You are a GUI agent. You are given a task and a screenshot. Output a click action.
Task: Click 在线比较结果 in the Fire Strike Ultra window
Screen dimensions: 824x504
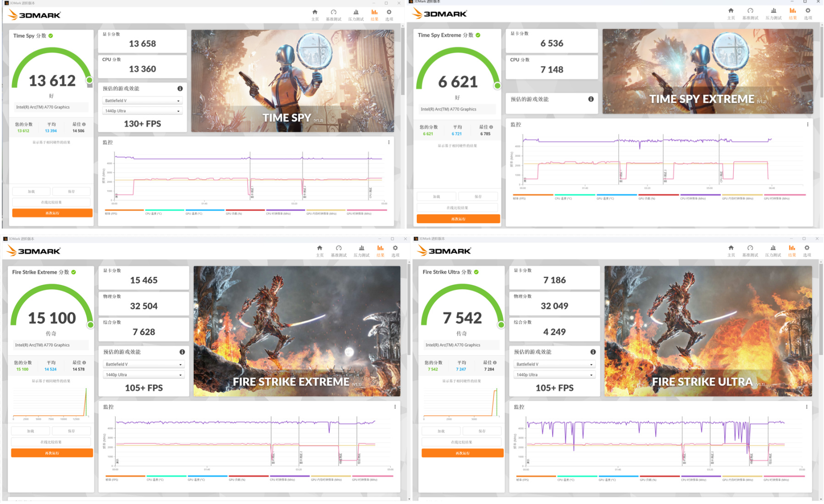click(461, 442)
